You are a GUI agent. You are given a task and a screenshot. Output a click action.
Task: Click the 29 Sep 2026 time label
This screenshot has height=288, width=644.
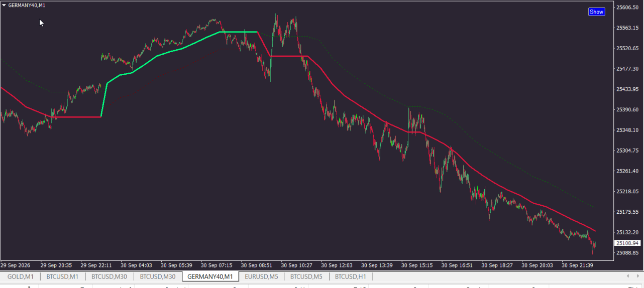tap(16, 265)
